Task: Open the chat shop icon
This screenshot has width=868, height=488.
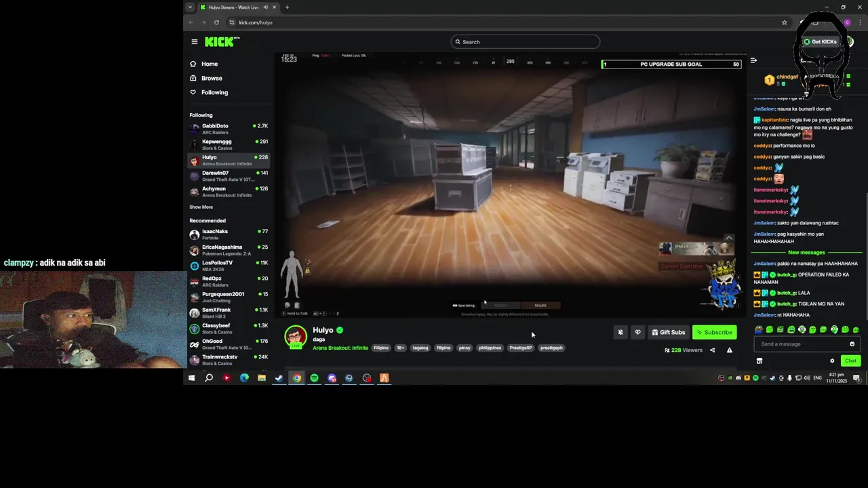Action: tap(759, 361)
